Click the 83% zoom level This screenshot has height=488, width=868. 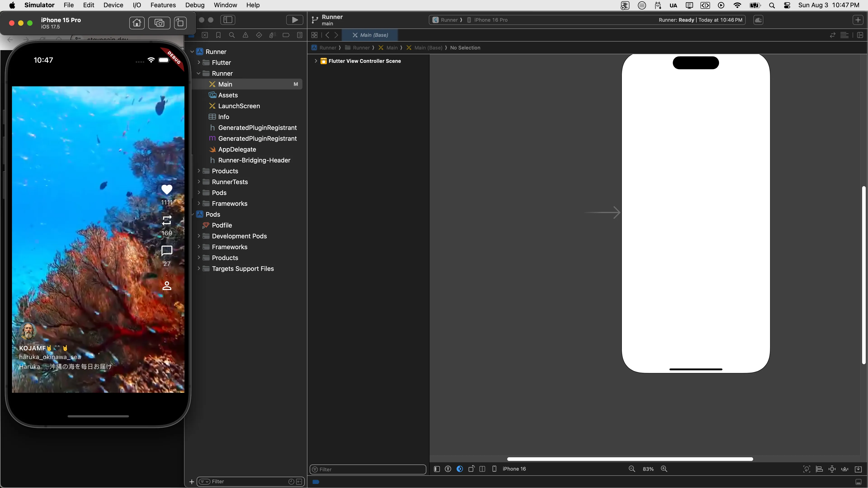[648, 469]
